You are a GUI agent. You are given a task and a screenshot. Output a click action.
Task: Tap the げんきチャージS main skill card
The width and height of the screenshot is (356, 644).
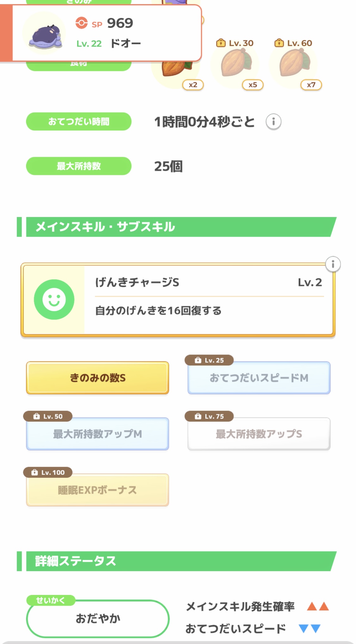(x=209, y=300)
